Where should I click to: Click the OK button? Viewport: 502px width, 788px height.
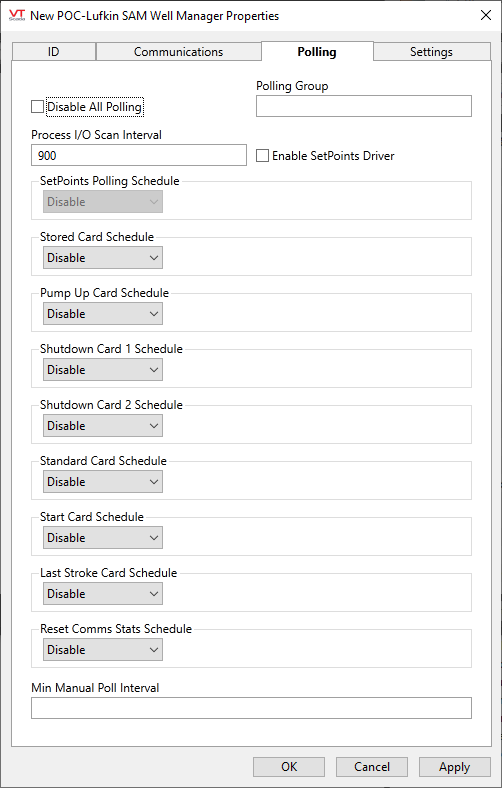coord(289,767)
